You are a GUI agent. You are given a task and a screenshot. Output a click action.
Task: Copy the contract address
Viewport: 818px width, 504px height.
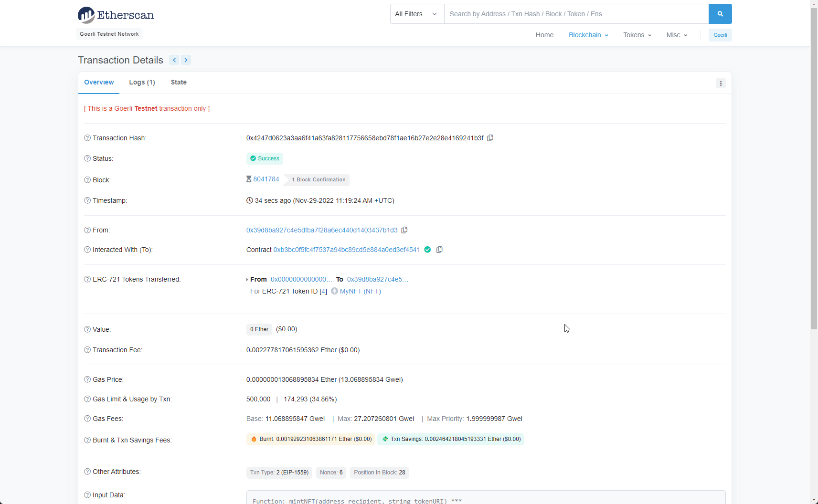point(439,250)
